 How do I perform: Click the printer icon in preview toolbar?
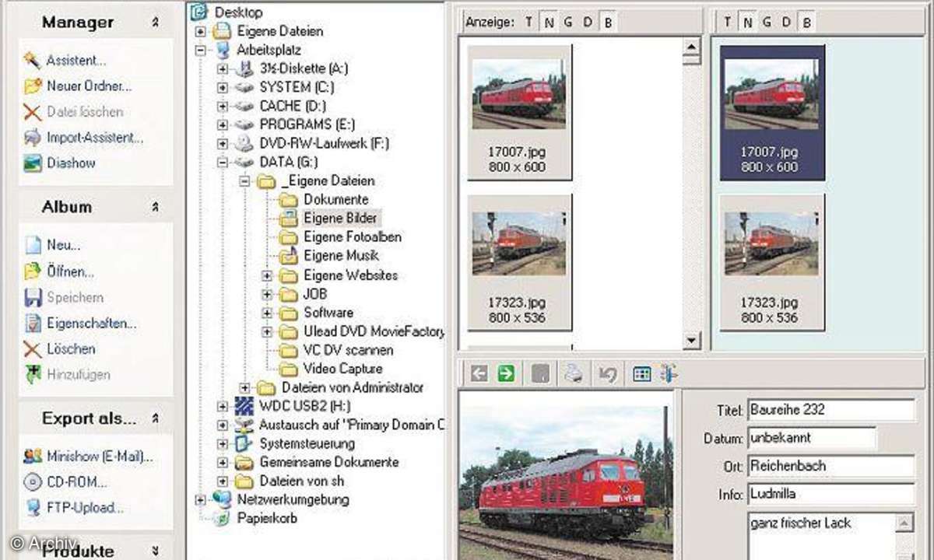(574, 374)
